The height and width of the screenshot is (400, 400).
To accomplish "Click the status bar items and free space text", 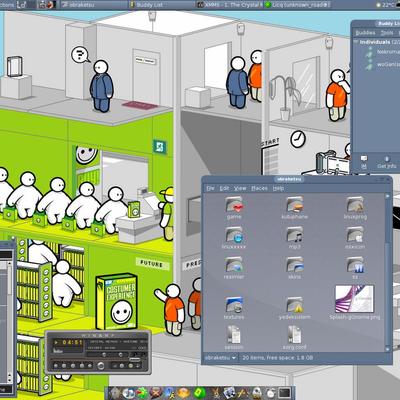I will coord(278,358).
